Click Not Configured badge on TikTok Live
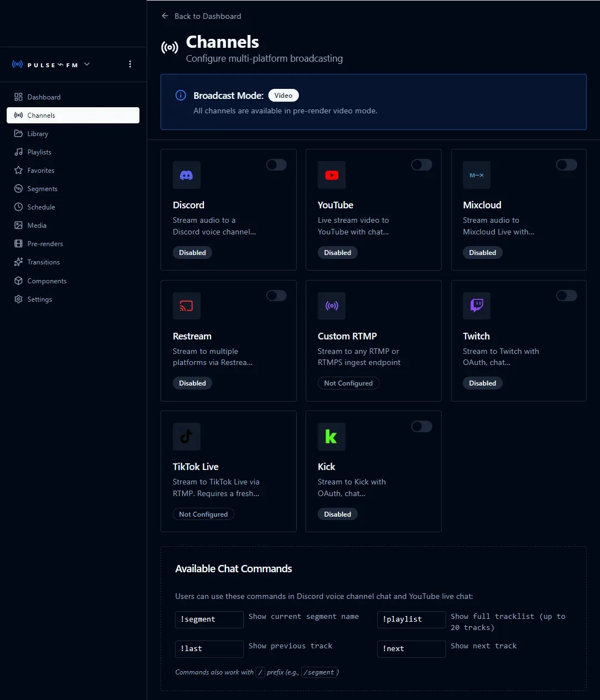The image size is (600, 700). pyautogui.click(x=203, y=514)
